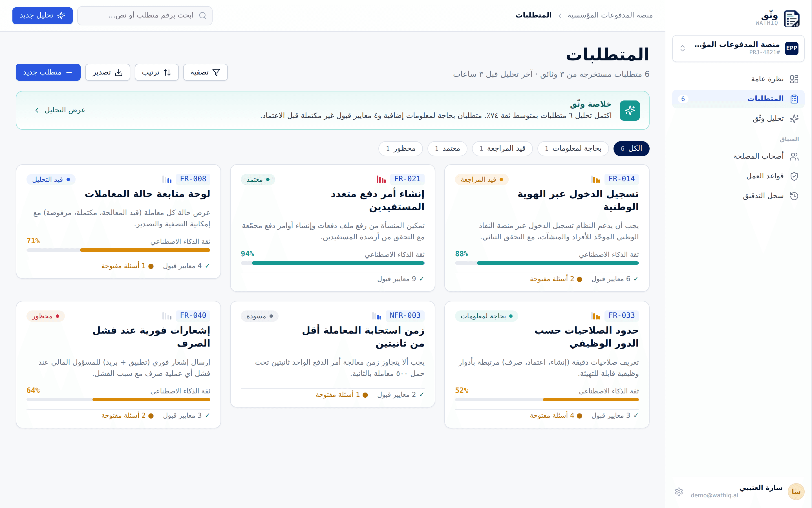Click معتمد status badge on FR-021
The width and height of the screenshot is (812, 508).
pyautogui.click(x=258, y=179)
